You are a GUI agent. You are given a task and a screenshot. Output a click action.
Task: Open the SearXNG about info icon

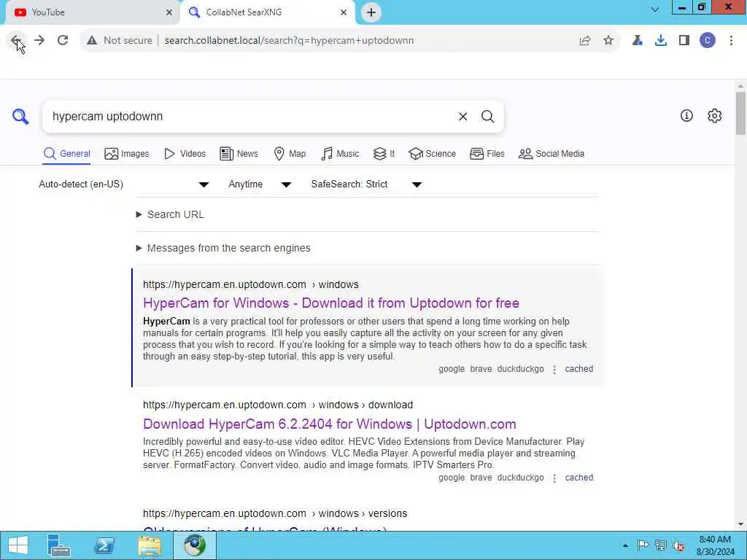point(686,116)
